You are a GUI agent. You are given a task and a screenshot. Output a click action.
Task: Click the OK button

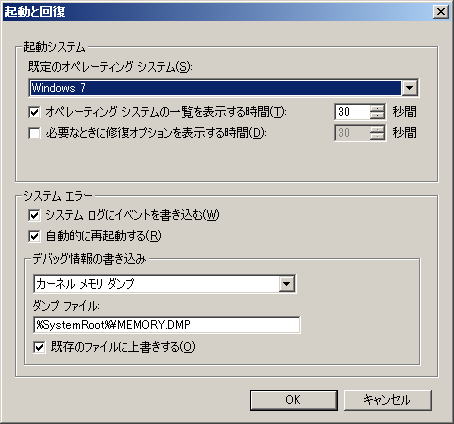293,400
